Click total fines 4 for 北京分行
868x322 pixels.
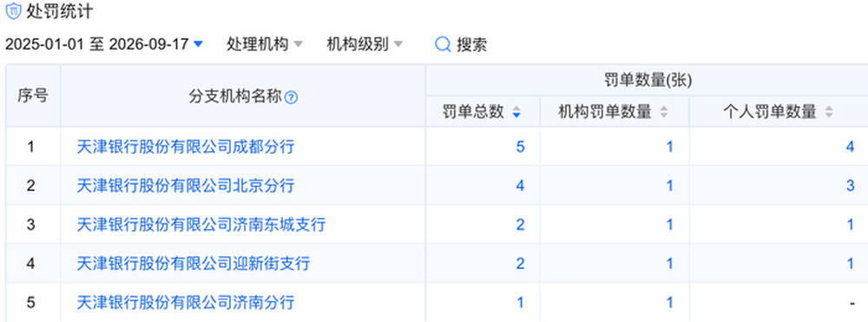520,186
